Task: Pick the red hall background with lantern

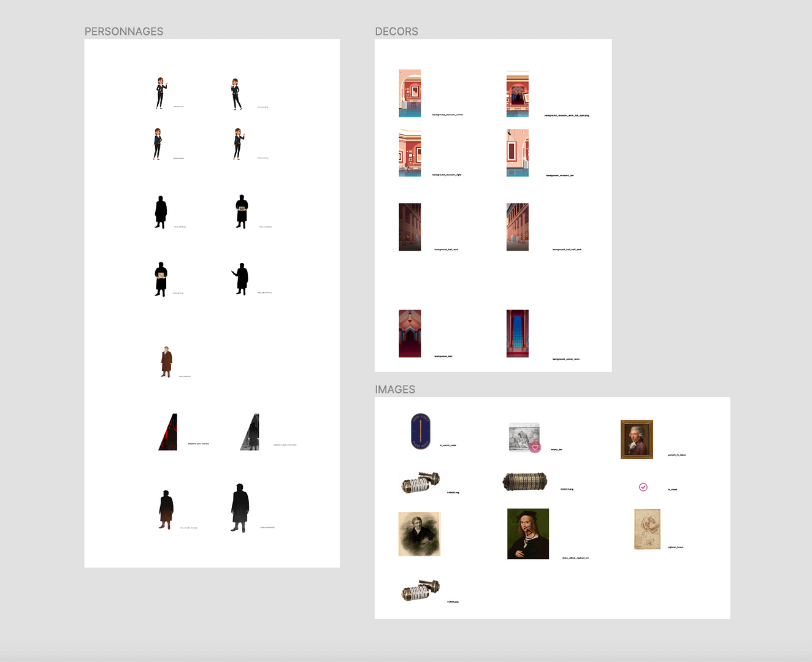Action: point(410,333)
